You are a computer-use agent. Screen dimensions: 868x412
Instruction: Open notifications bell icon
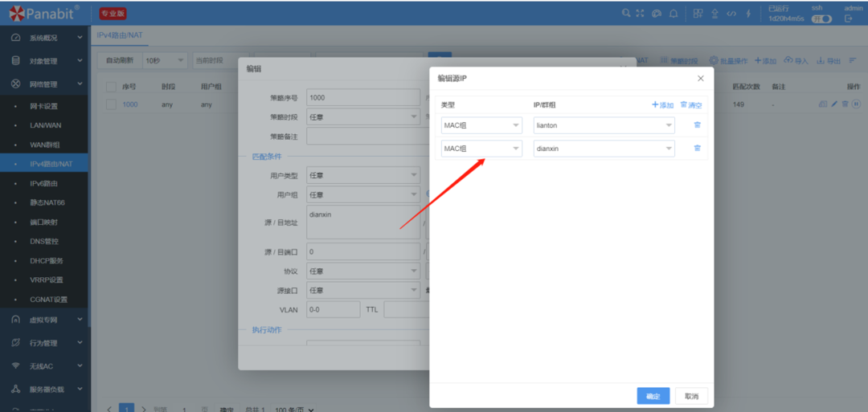pyautogui.click(x=674, y=14)
